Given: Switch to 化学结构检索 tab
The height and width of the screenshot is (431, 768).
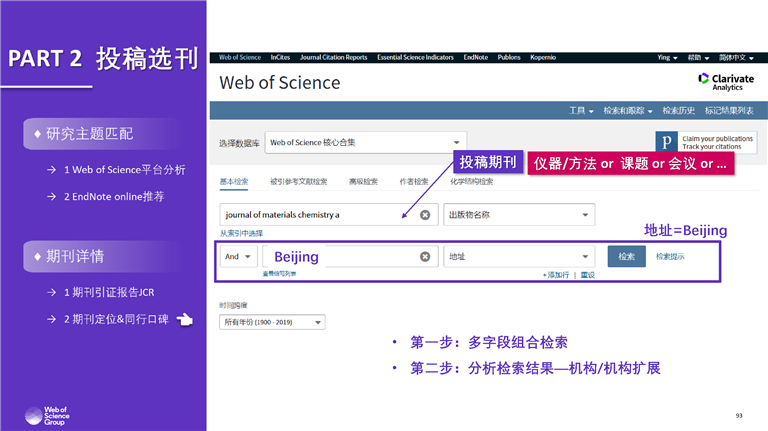Looking at the screenshot, I should coord(472,182).
